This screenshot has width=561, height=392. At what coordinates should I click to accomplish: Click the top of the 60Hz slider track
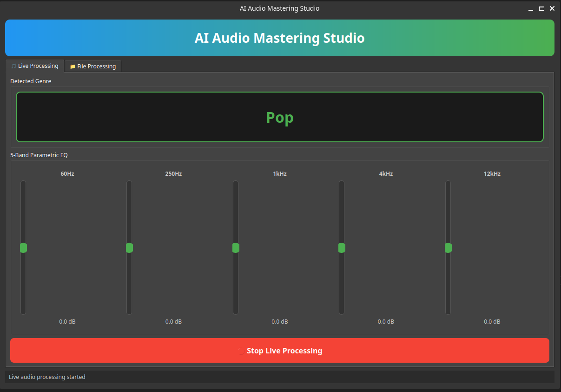[x=23, y=183]
